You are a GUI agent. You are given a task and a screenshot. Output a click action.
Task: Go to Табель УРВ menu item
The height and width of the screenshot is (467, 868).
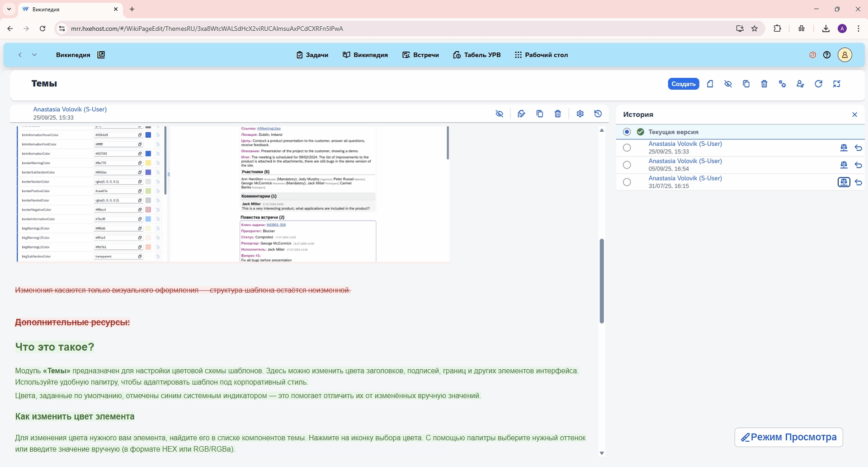477,55
